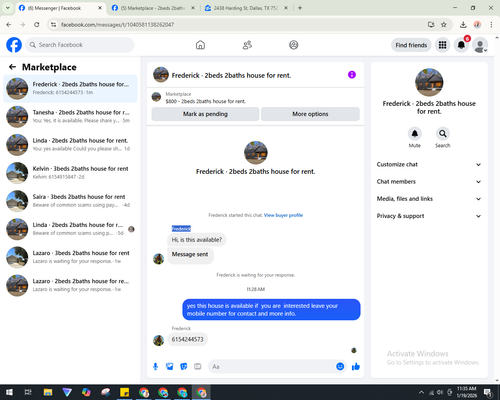Reload the page
Image resolution: width=500 pixels, height=400 pixels.
coord(37,24)
